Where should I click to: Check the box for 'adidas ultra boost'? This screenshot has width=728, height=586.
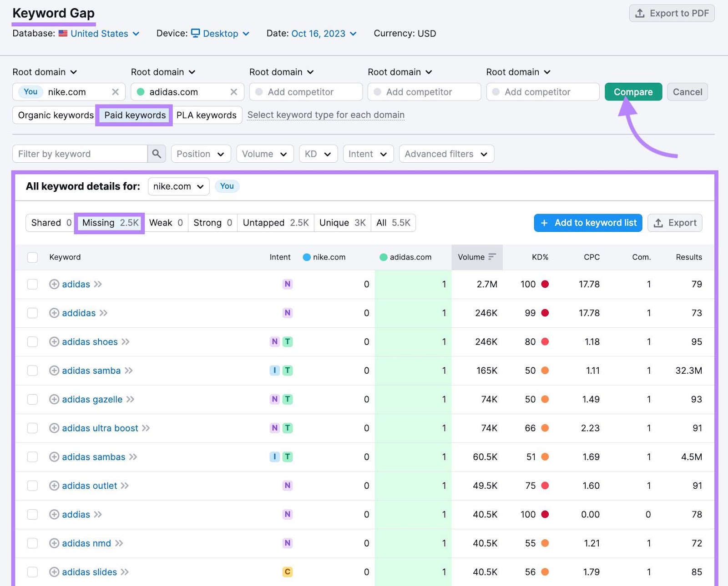point(32,428)
